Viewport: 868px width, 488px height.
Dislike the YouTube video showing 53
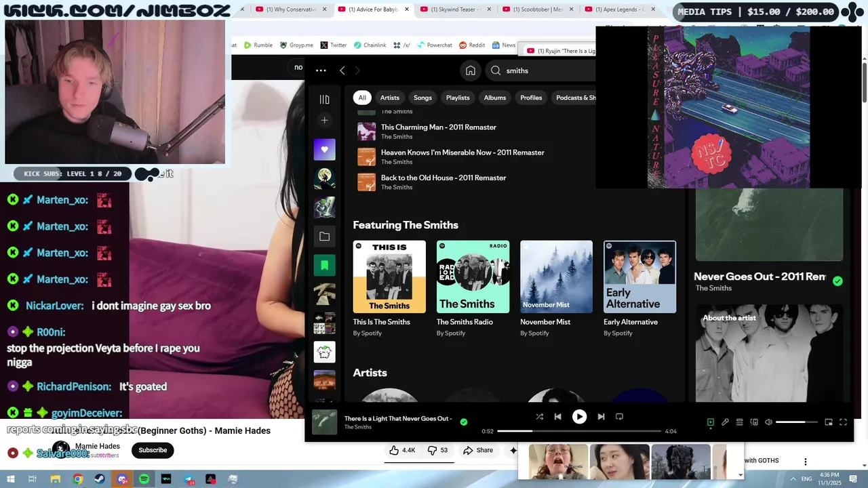pyautogui.click(x=437, y=450)
